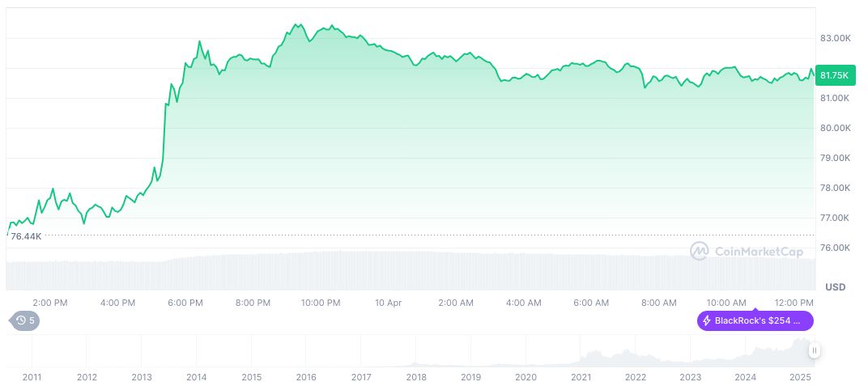The image size is (868, 386).
Task: Click the lightning bolt news icon
Action: [x=708, y=320]
